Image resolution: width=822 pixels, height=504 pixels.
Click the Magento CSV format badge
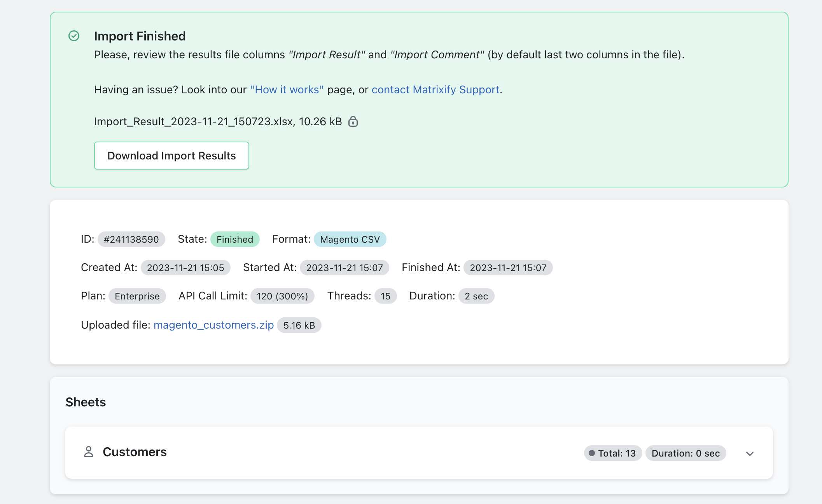point(350,240)
